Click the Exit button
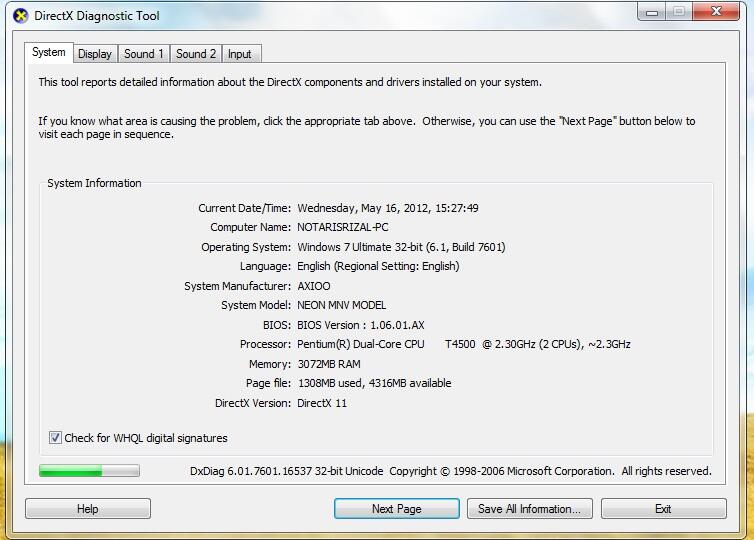The height and width of the screenshot is (540, 754). 664,509
